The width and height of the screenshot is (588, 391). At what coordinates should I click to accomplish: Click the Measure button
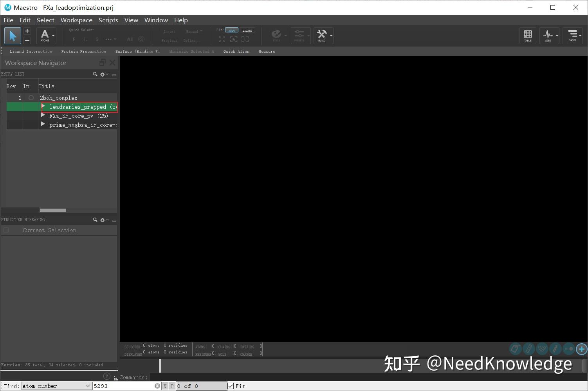[267, 51]
